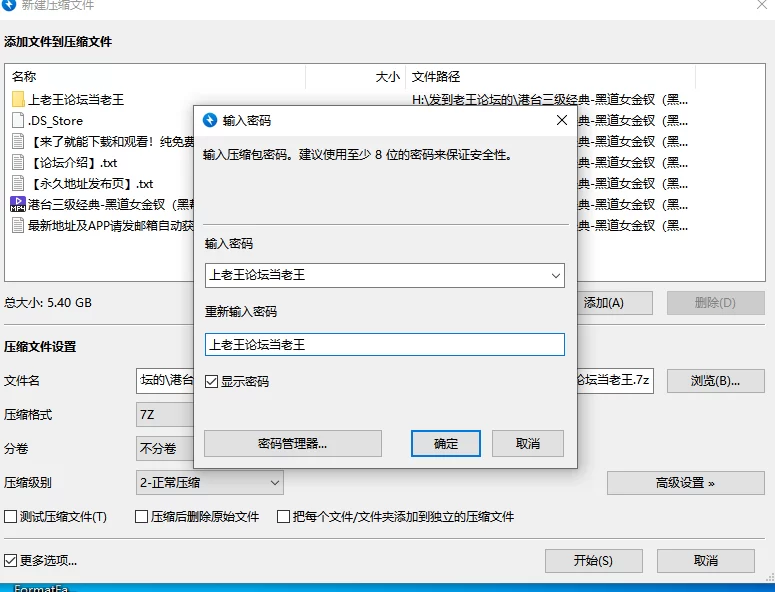The height and width of the screenshot is (592, 775).
Task: Click the FormatFa taskbar item
Action: (42, 588)
